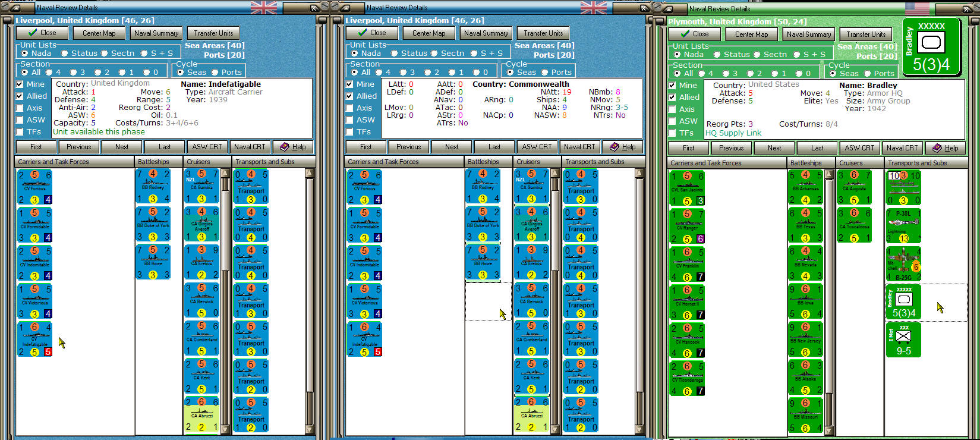Open Naval Summary in Plymouth window
This screenshot has width=980, height=440.
(809, 34)
